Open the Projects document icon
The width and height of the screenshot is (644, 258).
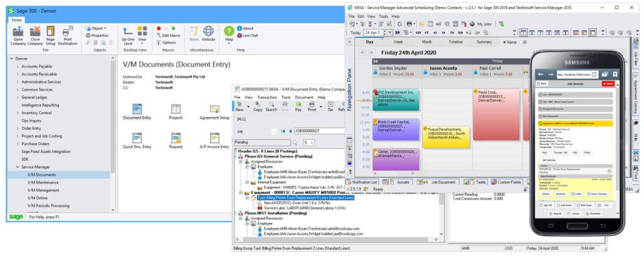[x=175, y=110]
